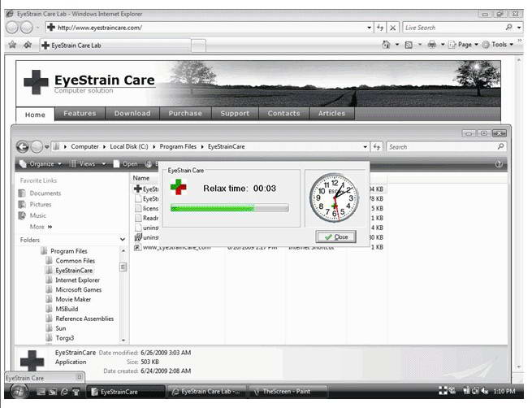Click the IE forward button
Screen dimensions: 532x408
pyautogui.click(x=27, y=28)
